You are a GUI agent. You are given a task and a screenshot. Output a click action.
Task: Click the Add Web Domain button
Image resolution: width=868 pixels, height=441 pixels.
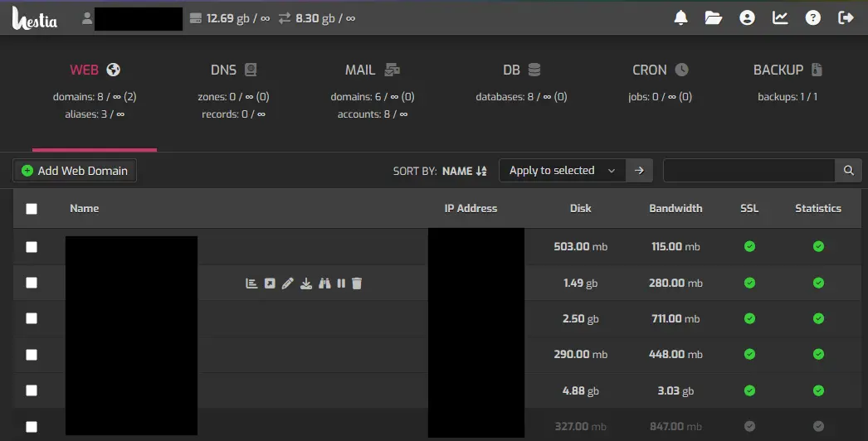tap(75, 171)
